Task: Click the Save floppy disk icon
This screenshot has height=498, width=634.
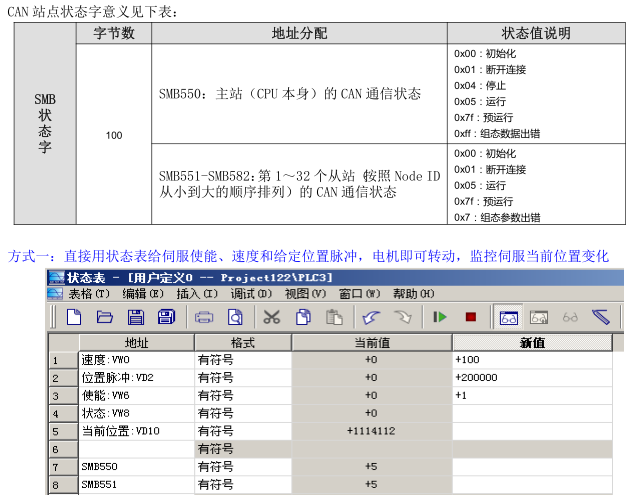Action: click(135, 317)
